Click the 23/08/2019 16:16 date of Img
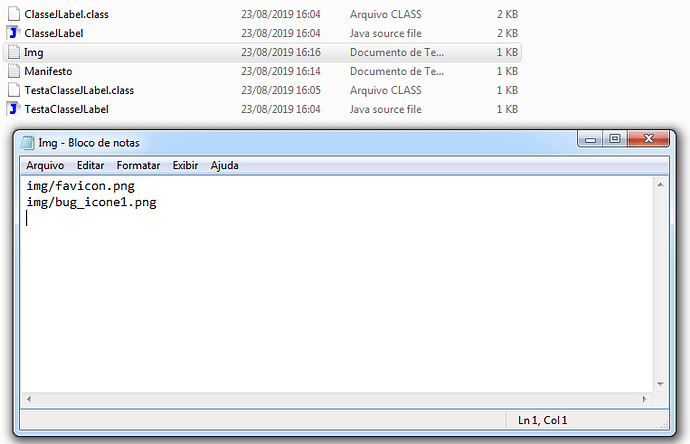Image resolution: width=690 pixels, height=444 pixels. [281, 52]
